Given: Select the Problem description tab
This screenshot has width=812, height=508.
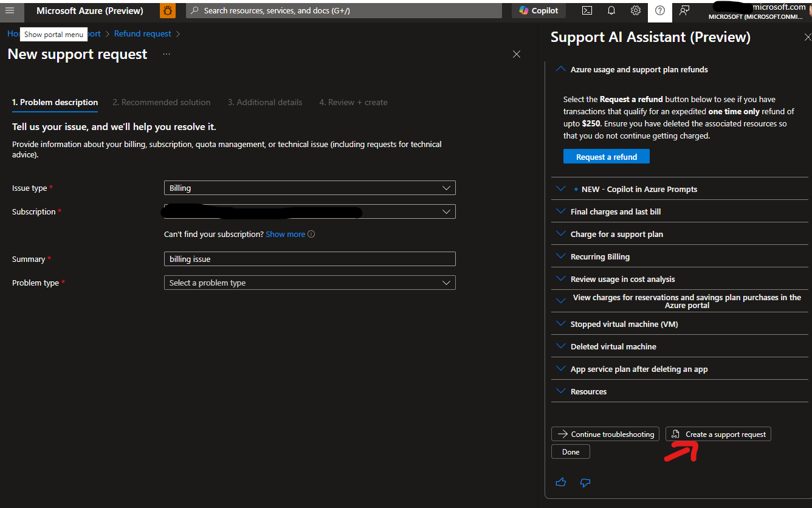Looking at the screenshot, I should point(55,102).
